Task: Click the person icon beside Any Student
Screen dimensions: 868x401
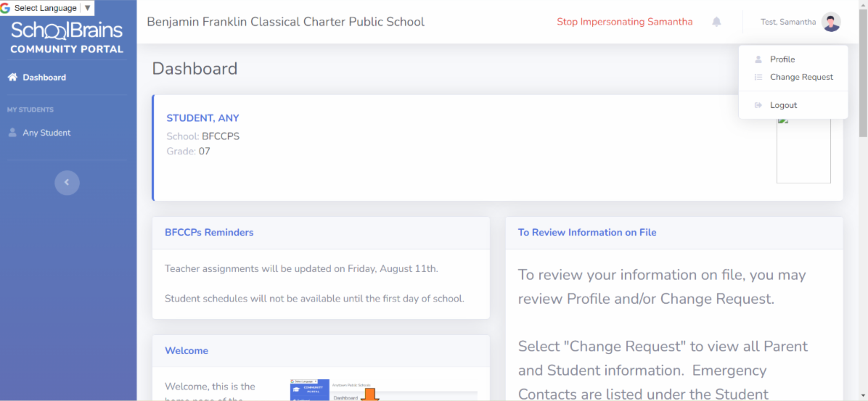Action: [12, 133]
